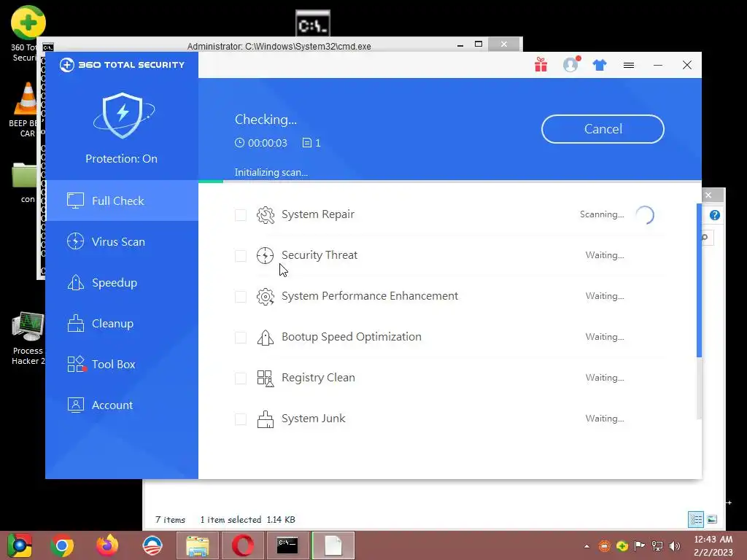The height and width of the screenshot is (560, 747).
Task: Open the Tool Box section
Action: (x=122, y=365)
